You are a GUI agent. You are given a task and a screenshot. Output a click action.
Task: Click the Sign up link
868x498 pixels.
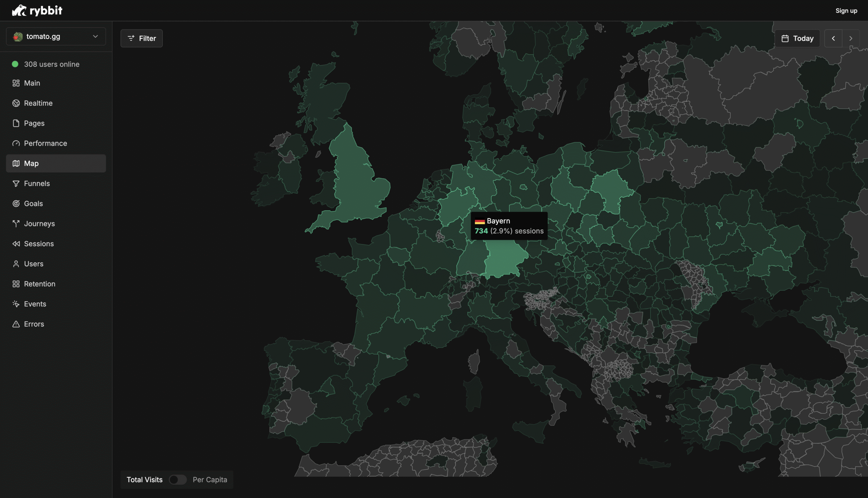[x=846, y=11]
